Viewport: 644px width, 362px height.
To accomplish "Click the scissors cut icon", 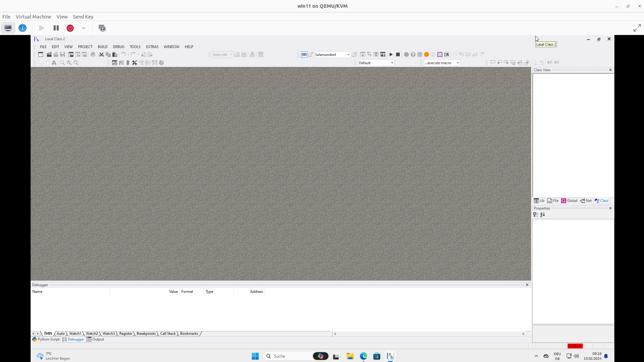I will coord(101,55).
